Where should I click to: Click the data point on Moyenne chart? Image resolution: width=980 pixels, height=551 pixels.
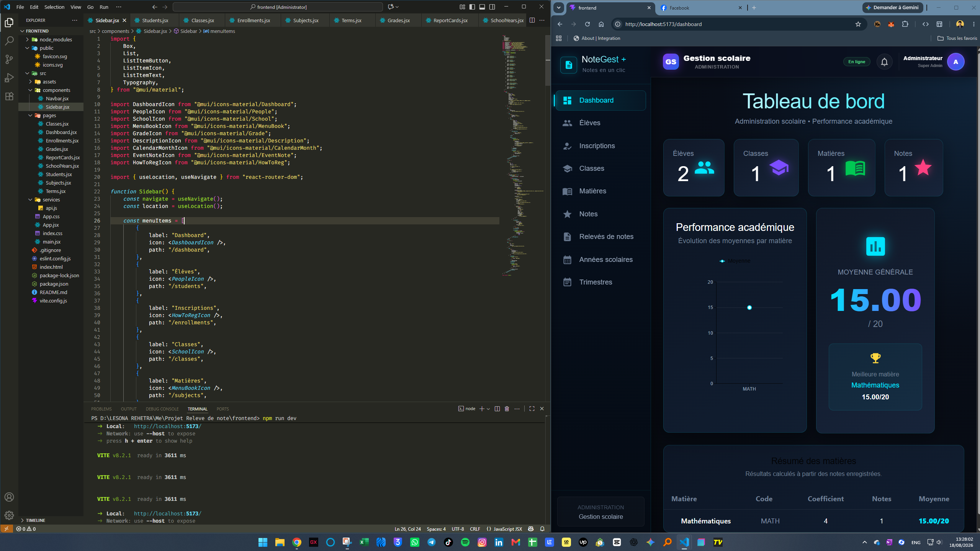pyautogui.click(x=749, y=307)
